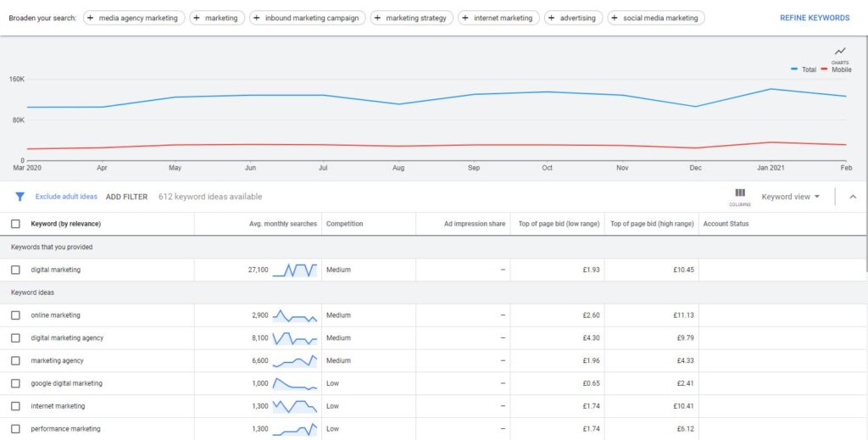Sort by Keyword (by relevance) column
The width and height of the screenshot is (868, 440).
pos(66,224)
